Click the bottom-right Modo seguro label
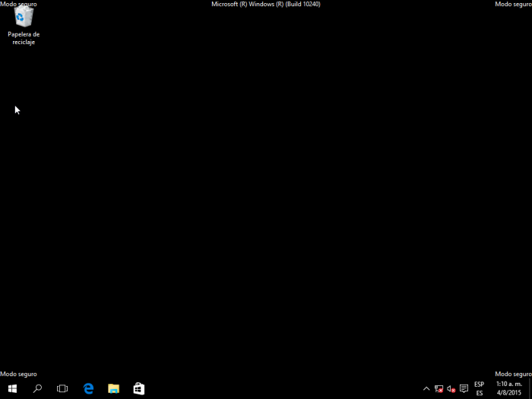The image size is (532, 399). 513,374
